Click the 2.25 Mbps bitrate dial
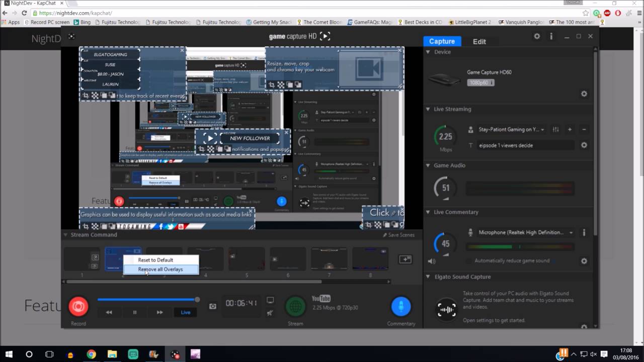Screen dimensions: 644x362 [x=445, y=137]
